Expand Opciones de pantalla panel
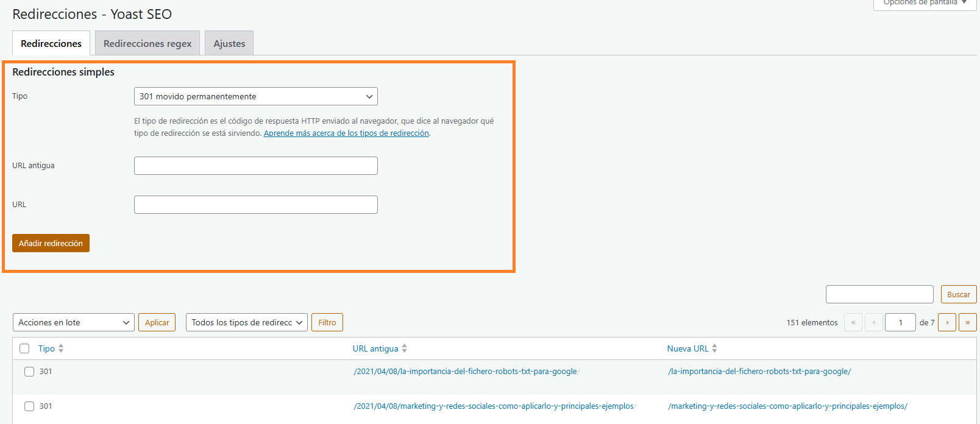Image resolution: width=980 pixels, height=424 pixels. point(925,3)
